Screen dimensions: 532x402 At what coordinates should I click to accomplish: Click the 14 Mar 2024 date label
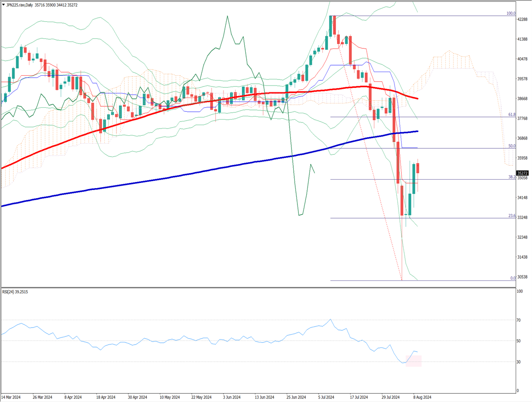pyautogui.click(x=11, y=397)
